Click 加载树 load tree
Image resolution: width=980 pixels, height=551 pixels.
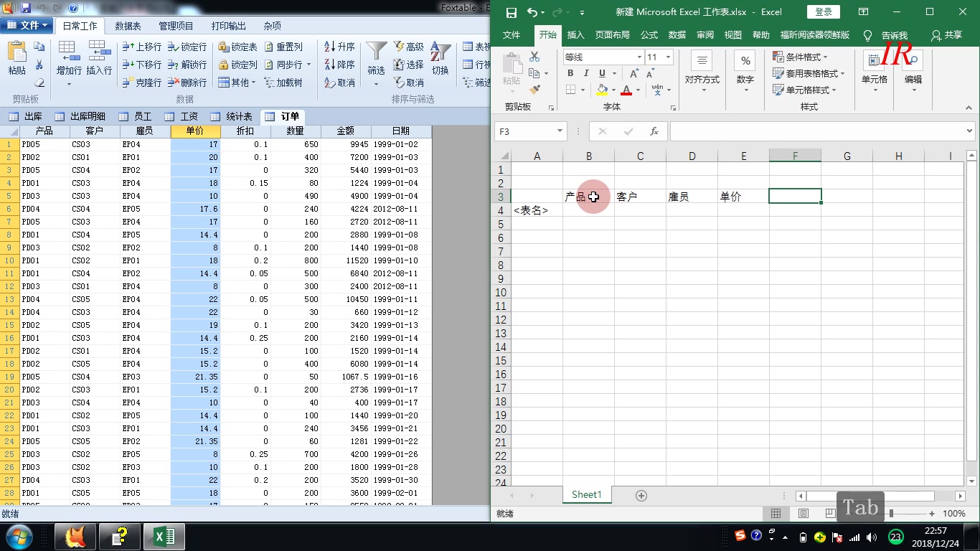(x=283, y=83)
